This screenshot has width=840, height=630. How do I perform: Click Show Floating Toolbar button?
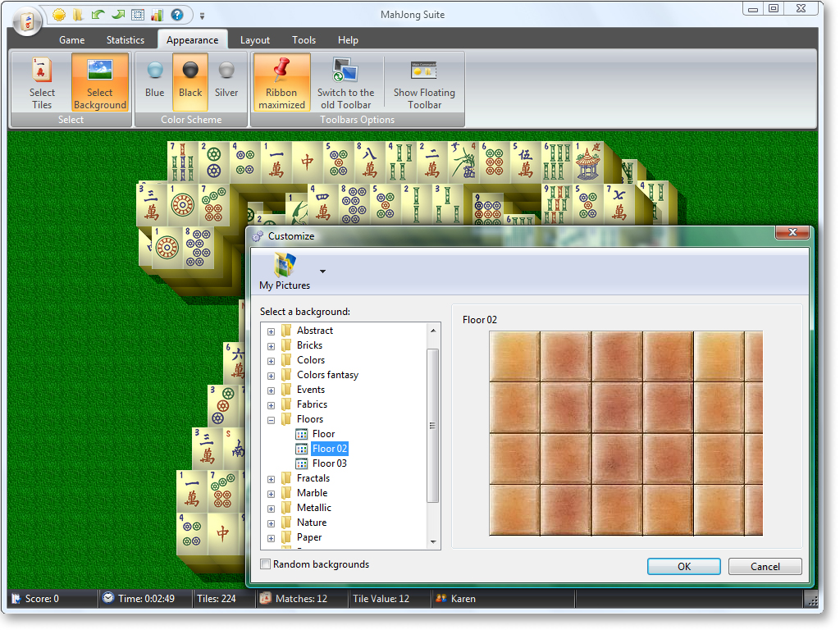(424, 83)
